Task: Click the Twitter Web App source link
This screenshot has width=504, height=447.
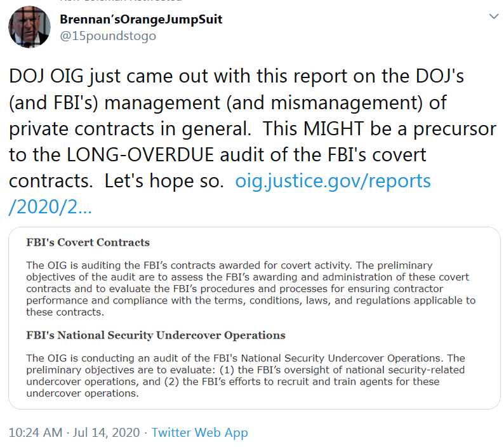Action: pyautogui.click(x=199, y=432)
